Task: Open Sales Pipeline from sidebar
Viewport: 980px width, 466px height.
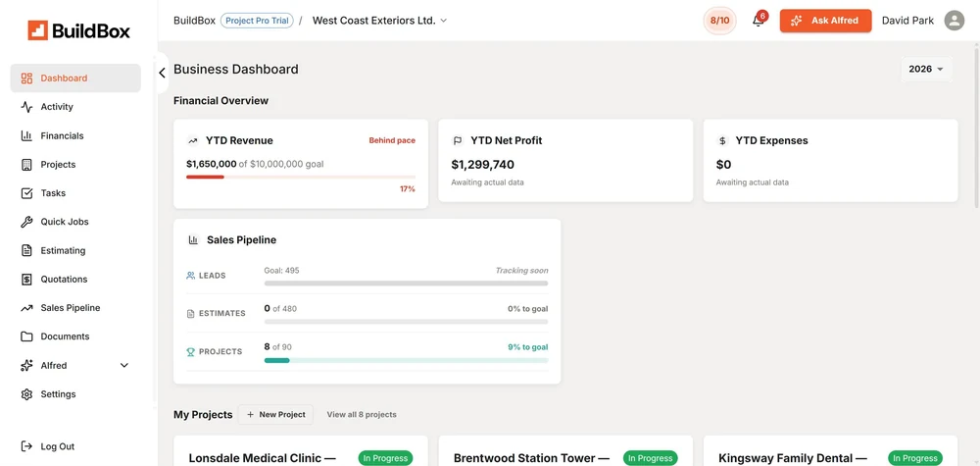Action: click(x=75, y=308)
